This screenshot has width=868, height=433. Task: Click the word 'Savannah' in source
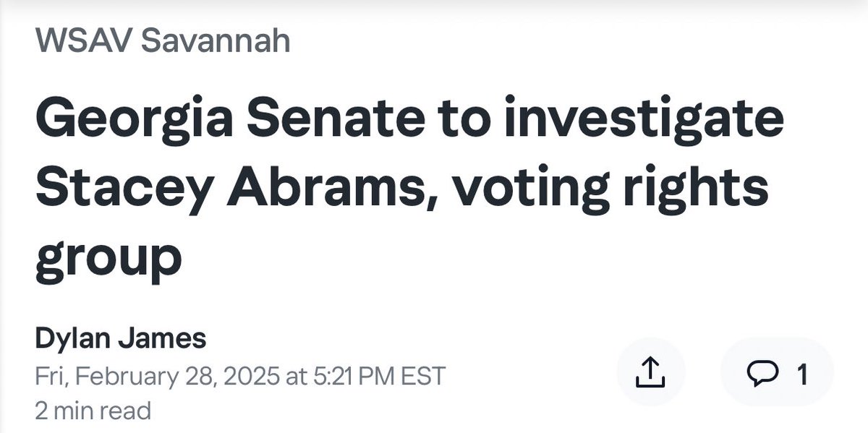pyautogui.click(x=216, y=41)
